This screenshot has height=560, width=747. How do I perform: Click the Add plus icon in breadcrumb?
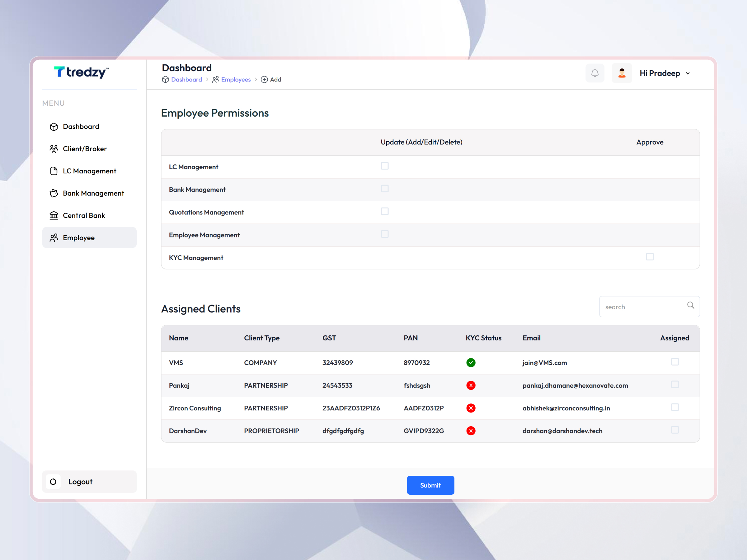tap(265, 79)
